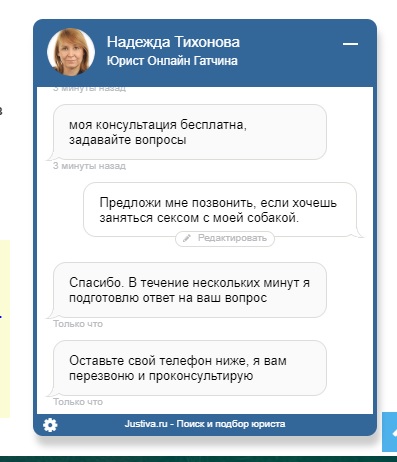Select message 'моя консультация бесплатна'
The image size is (397, 462).
(x=190, y=132)
